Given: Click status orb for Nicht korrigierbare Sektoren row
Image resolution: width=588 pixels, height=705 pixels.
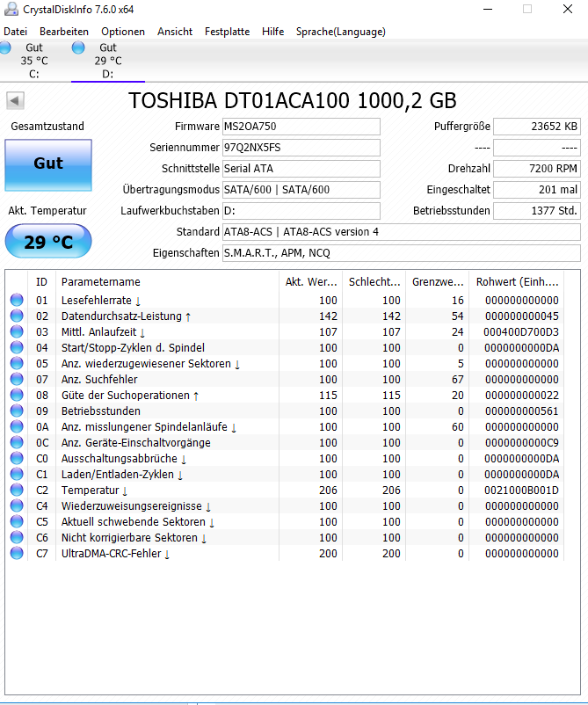Looking at the screenshot, I should [17, 537].
